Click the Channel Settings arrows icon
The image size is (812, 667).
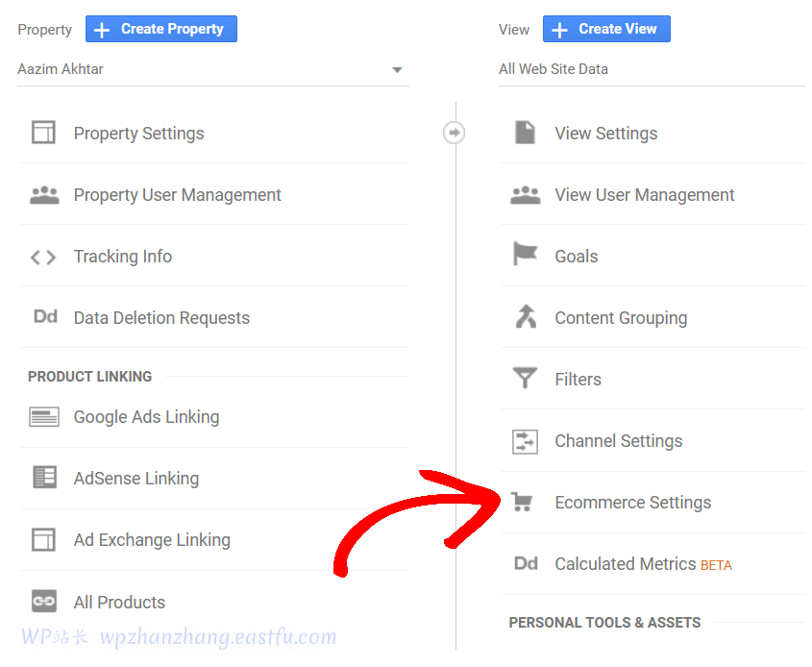(525, 442)
